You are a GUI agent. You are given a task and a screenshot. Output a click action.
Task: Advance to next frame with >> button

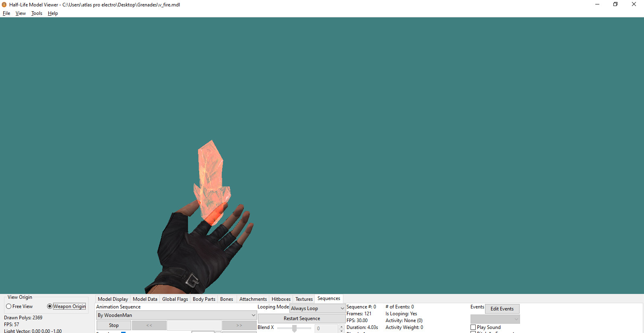tap(239, 325)
